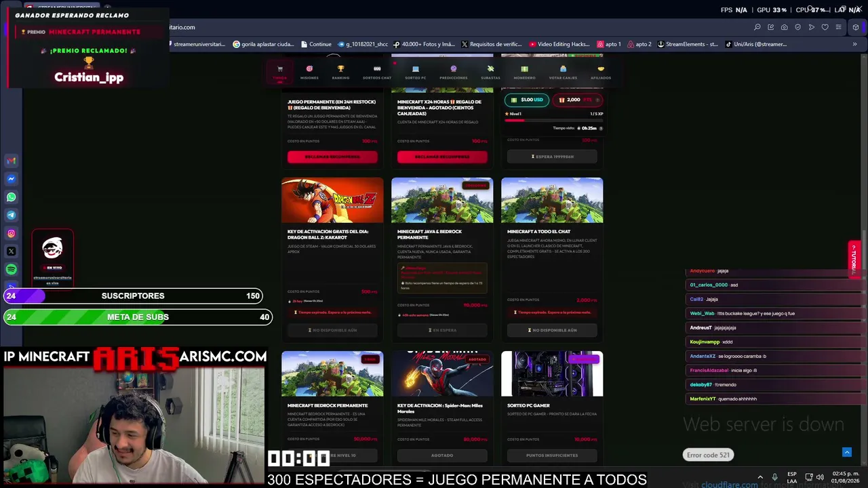Click the snapshot camera icon in address bar
Screen dimensions: 868x488
click(785, 27)
